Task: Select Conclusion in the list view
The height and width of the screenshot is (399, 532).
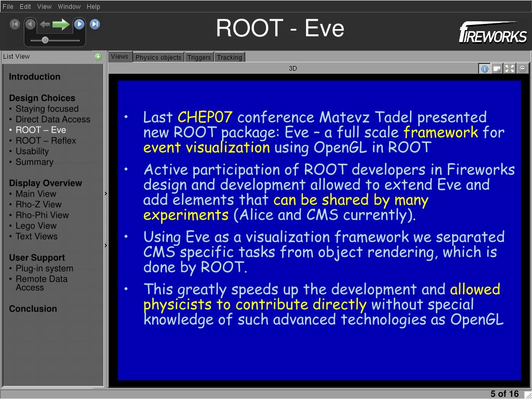Action: [x=33, y=309]
